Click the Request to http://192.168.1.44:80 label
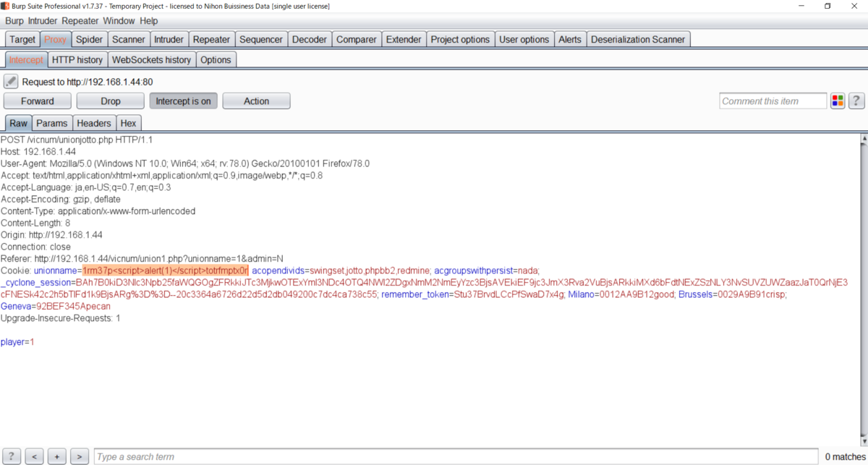Screen dimensions: 868x465 coord(88,82)
